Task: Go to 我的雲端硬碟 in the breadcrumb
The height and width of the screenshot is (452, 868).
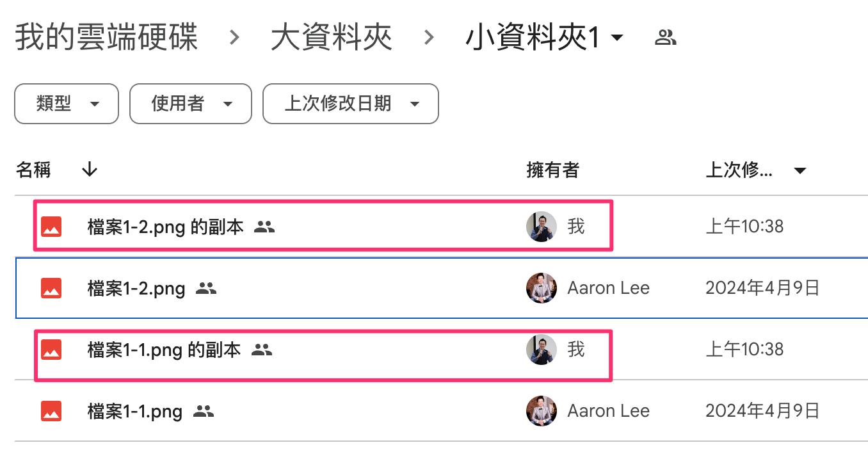Action: point(106,38)
